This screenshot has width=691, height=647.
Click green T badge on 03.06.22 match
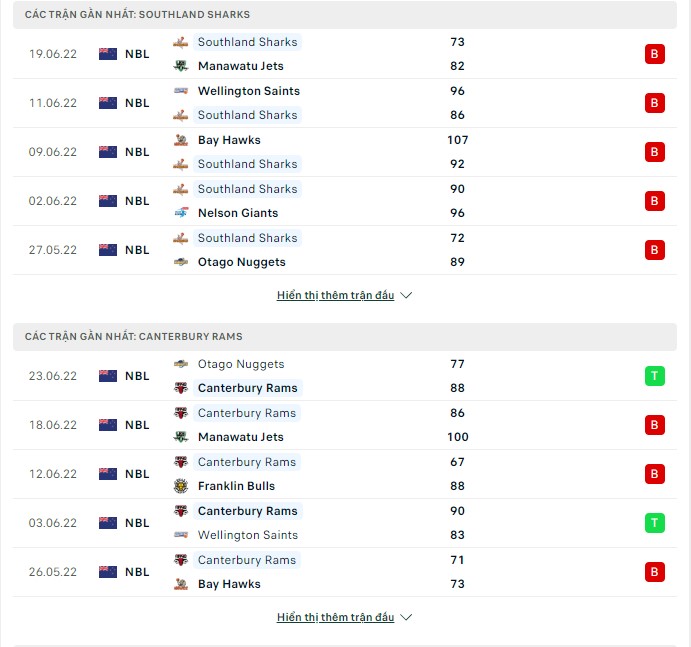point(654,523)
